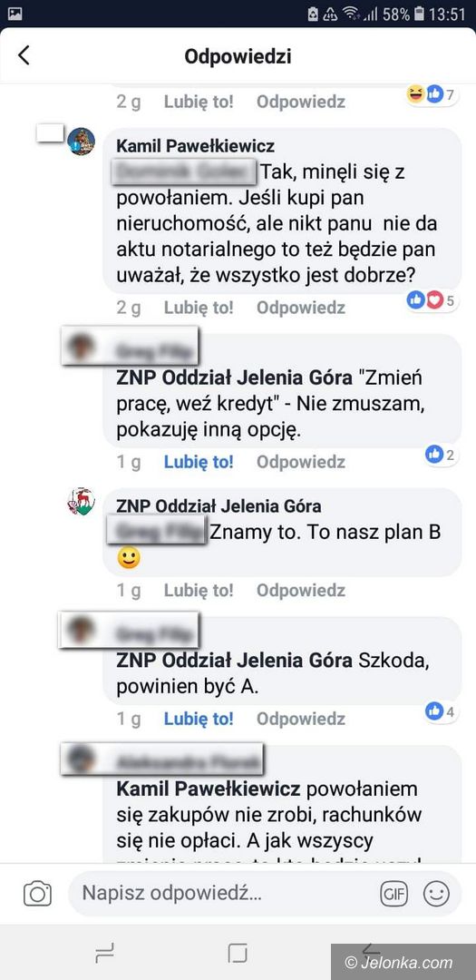Tap the mention of Kamil Pawełkiewicz in the bottom comment
This screenshot has width=476, height=980.
(209, 789)
